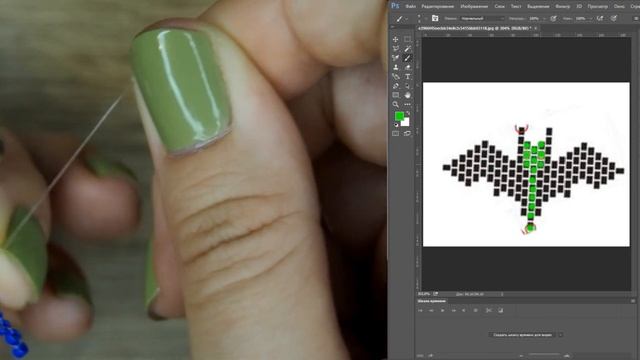
Task: Click timeline zoom-in large mountains icon
Action: coord(567,356)
